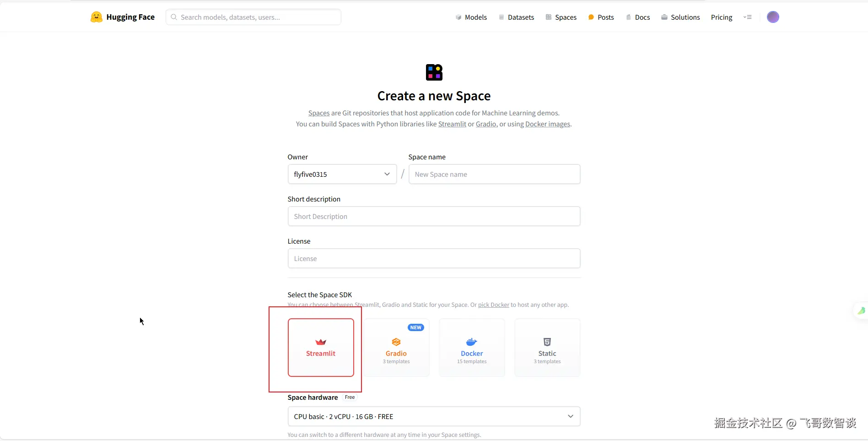The height and width of the screenshot is (441, 868).
Task: Click the NEW badge on Gradio card
Action: (416, 327)
